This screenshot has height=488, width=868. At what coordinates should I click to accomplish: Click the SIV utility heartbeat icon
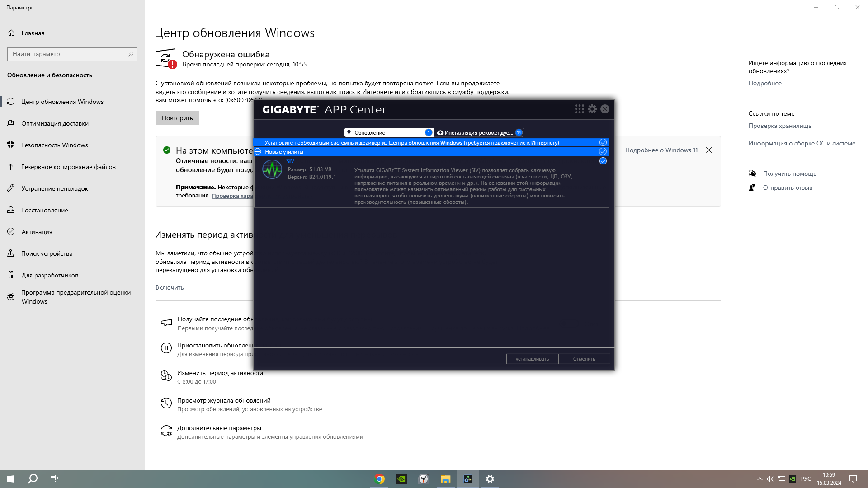coord(272,169)
